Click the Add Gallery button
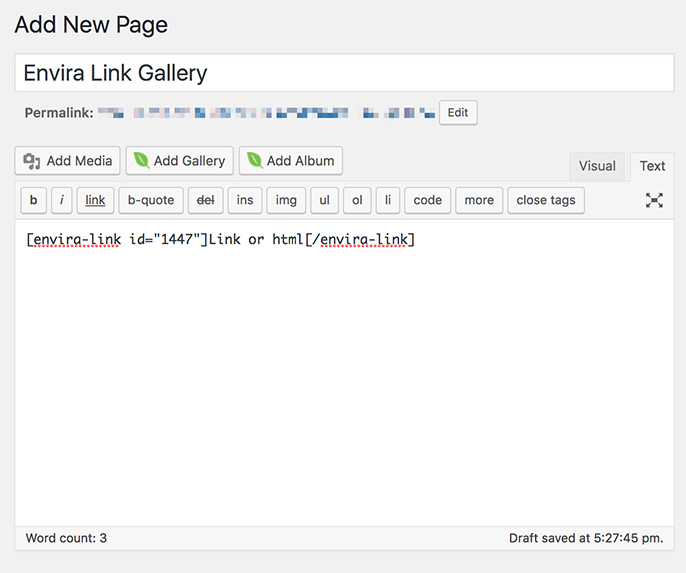The width and height of the screenshot is (686, 573). (180, 161)
